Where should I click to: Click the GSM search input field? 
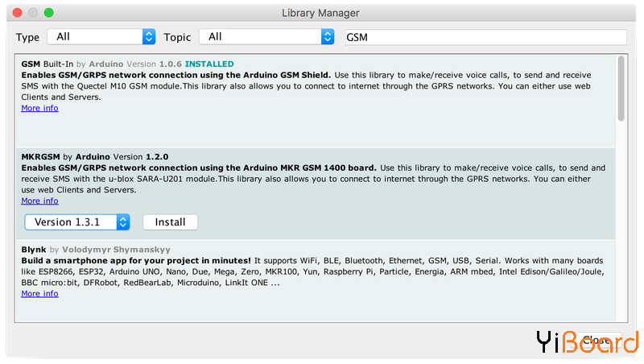click(x=486, y=37)
